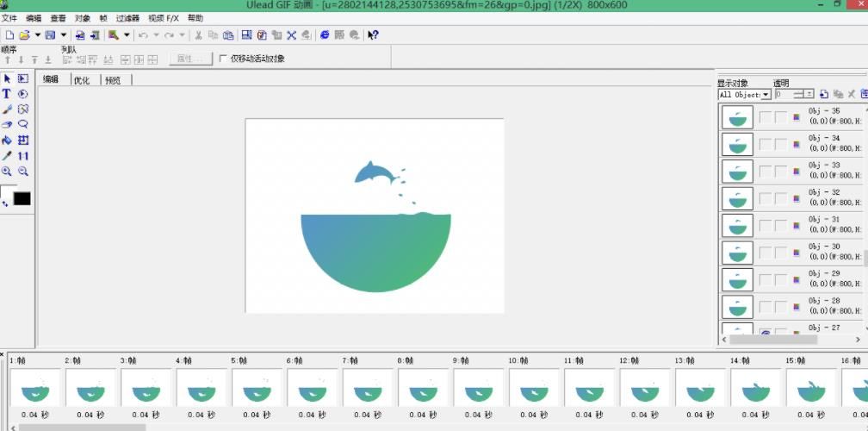The width and height of the screenshot is (868, 431).
Task: Click the add video toolbar icon
Action: 95,34
